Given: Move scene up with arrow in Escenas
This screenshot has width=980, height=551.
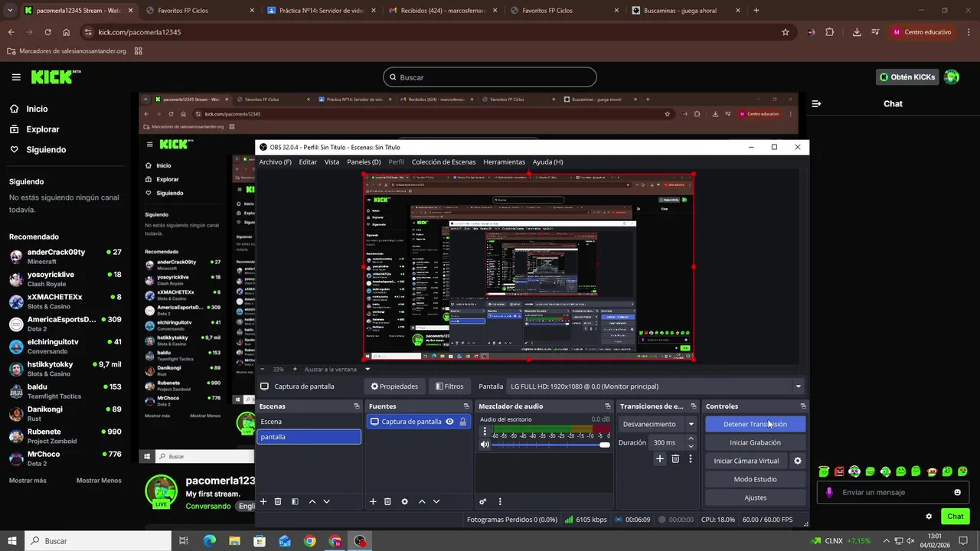Looking at the screenshot, I should (312, 501).
